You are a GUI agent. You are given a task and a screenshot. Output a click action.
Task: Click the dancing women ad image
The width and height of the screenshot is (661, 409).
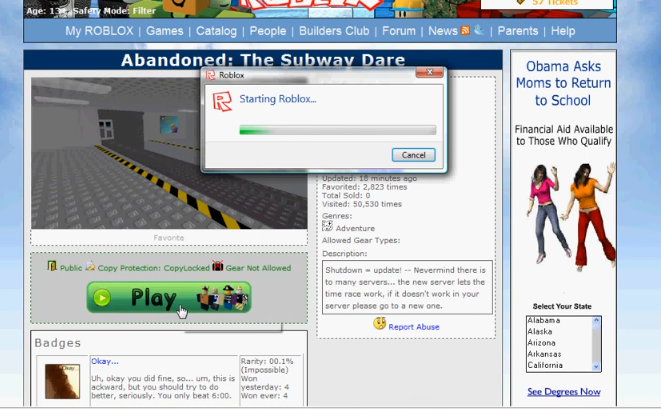point(570,217)
